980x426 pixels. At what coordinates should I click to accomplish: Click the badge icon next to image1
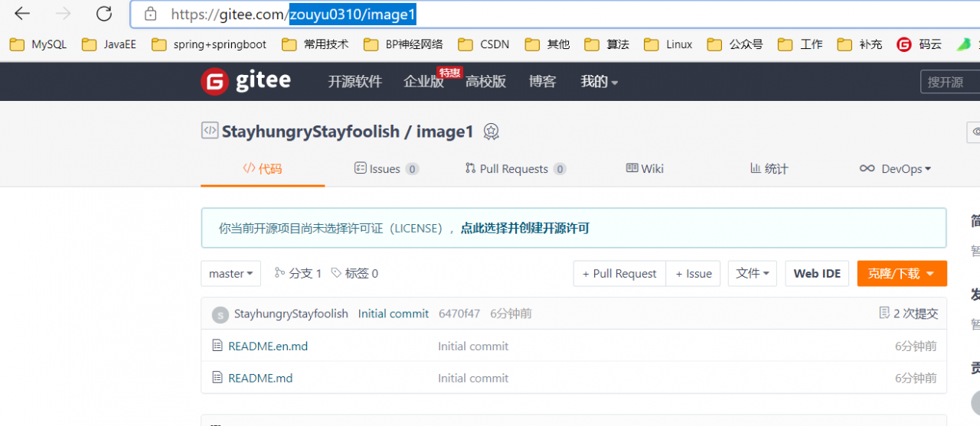pos(492,132)
